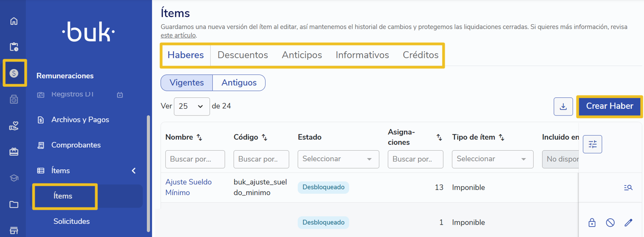Open the Informativos tab
The image size is (644, 237).
(362, 55)
